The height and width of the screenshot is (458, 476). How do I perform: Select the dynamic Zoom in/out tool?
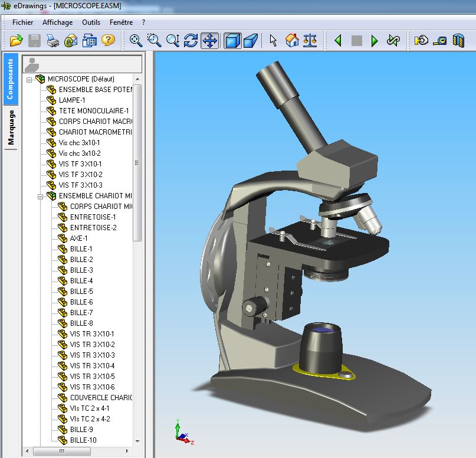point(173,40)
